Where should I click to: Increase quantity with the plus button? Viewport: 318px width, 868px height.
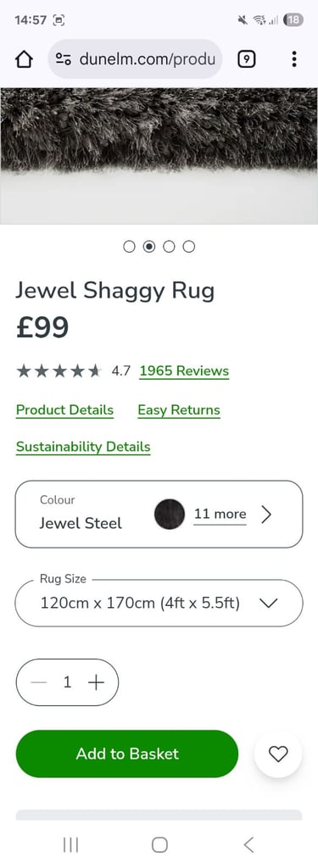coord(97,682)
